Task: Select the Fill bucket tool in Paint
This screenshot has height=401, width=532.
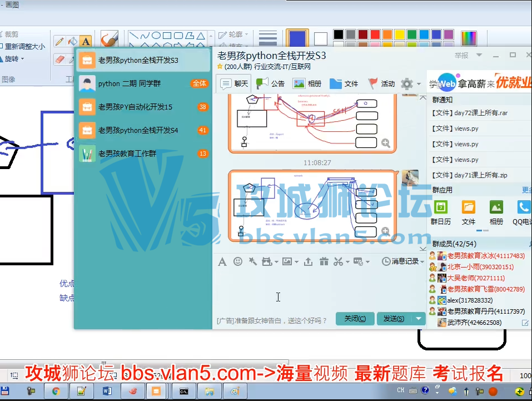Action: pos(72,41)
